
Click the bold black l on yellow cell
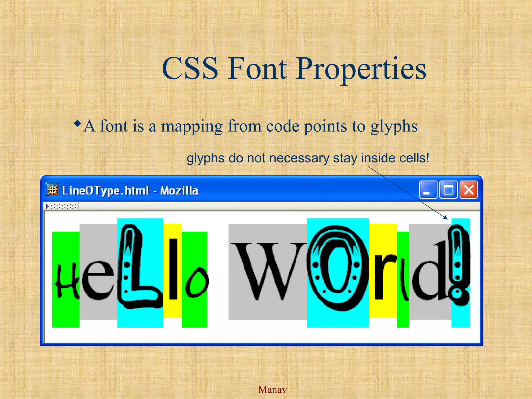pyautogui.click(x=173, y=269)
